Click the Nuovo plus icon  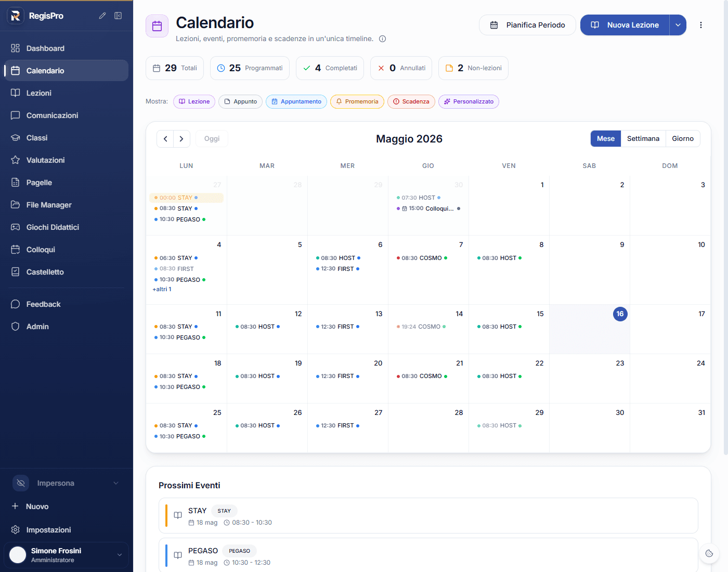(x=15, y=506)
